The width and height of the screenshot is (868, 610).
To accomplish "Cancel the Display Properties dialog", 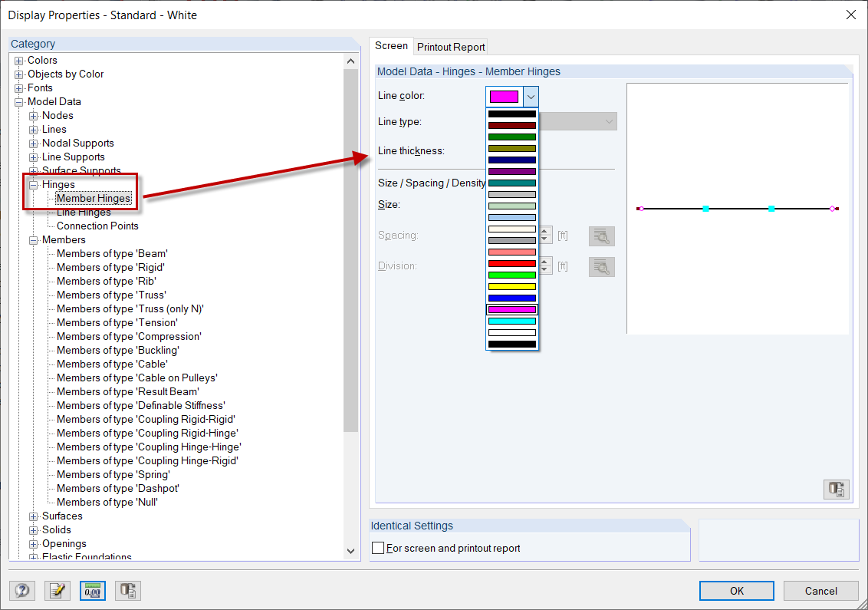I will click(x=820, y=591).
